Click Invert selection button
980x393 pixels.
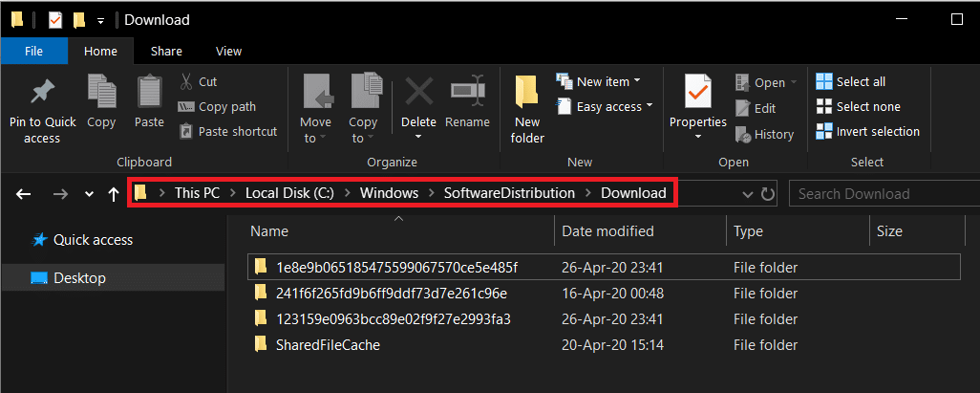coord(868,131)
